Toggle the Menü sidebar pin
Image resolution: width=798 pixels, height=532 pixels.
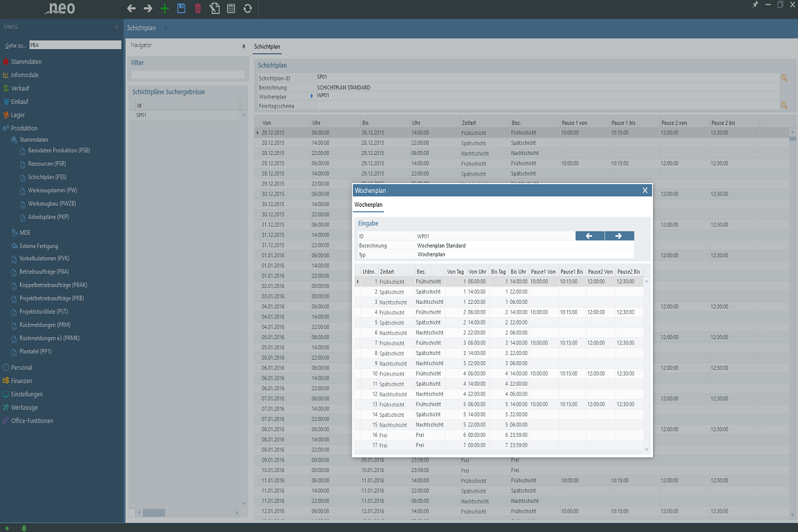(x=116, y=27)
